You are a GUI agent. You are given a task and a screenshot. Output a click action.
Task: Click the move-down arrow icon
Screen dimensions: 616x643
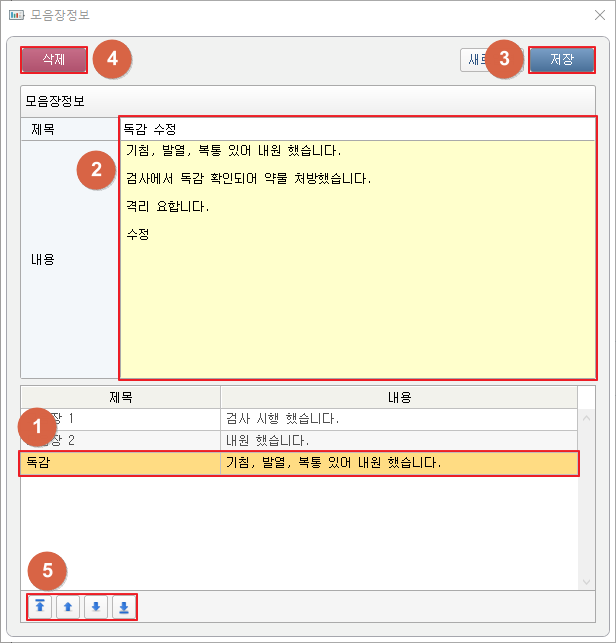coord(95,607)
